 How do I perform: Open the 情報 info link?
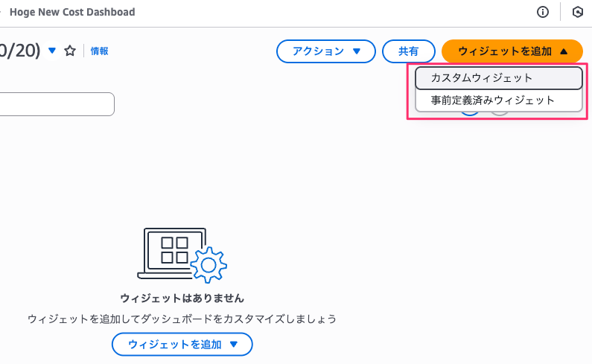pos(99,51)
